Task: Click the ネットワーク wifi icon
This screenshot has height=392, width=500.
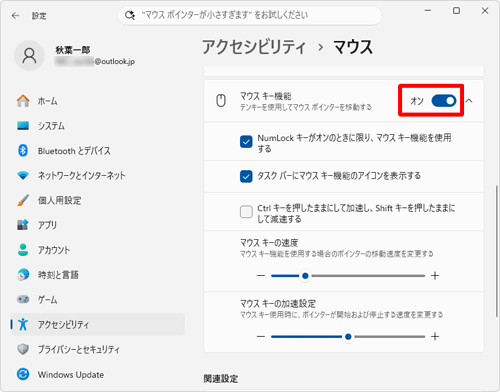Action: (x=23, y=175)
